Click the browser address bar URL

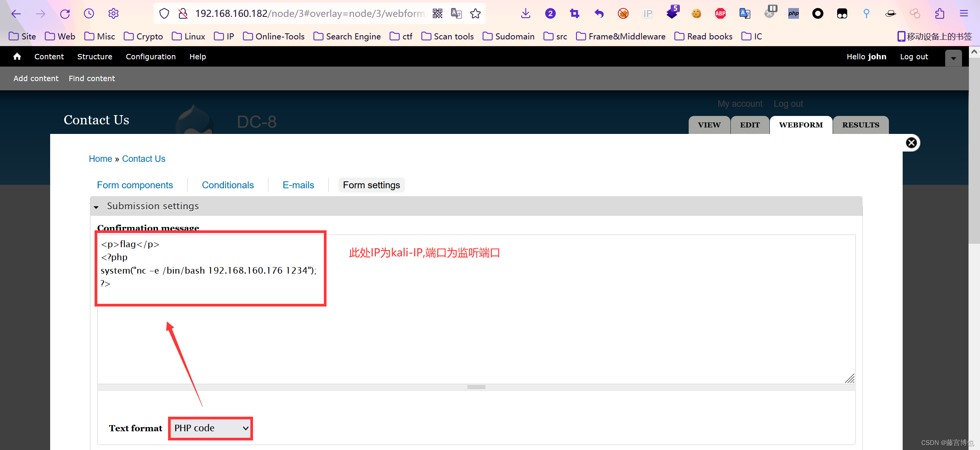310,14
